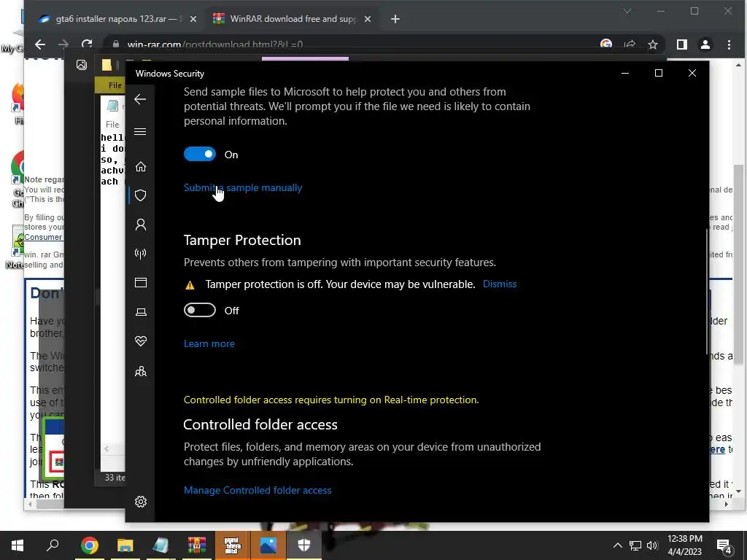Toggle Chrome side panel icon

click(x=682, y=44)
